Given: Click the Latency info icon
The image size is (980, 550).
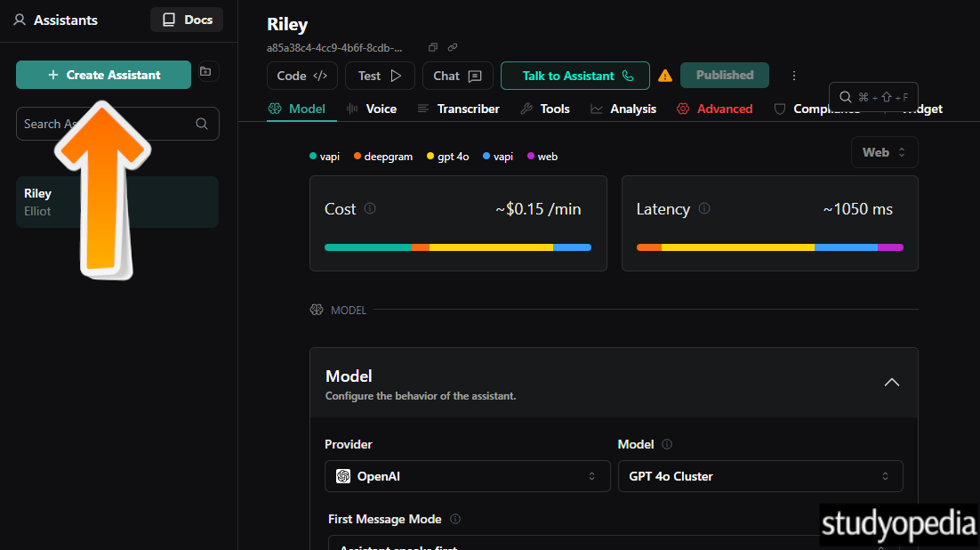Looking at the screenshot, I should click(x=704, y=209).
